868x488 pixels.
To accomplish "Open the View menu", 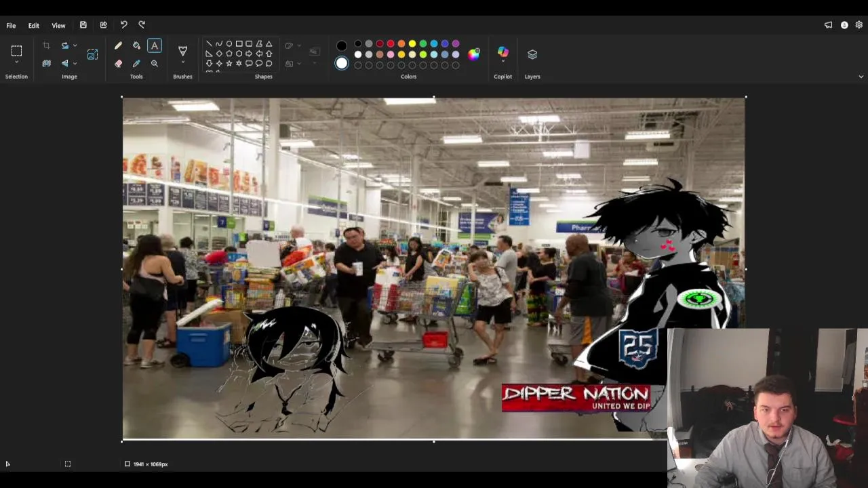I will 58,26.
